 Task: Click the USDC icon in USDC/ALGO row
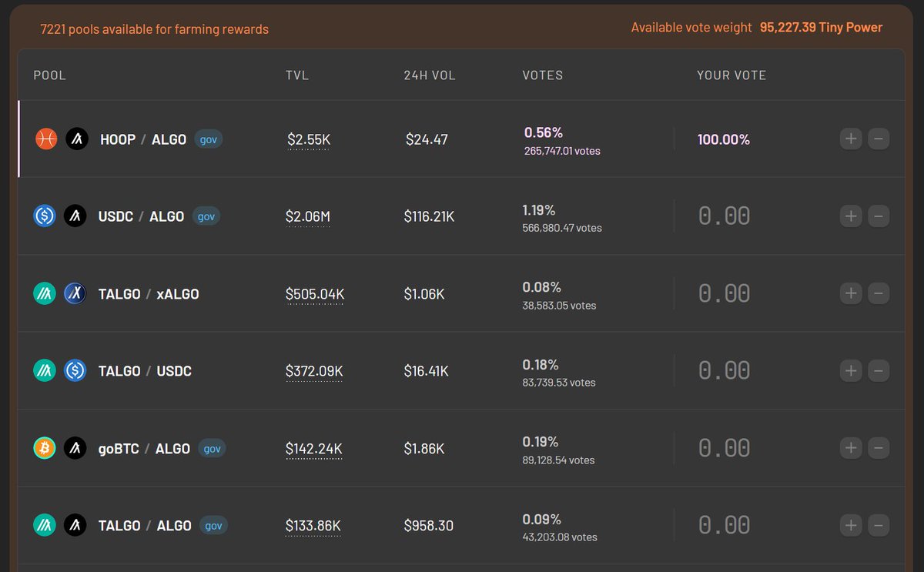[45, 216]
